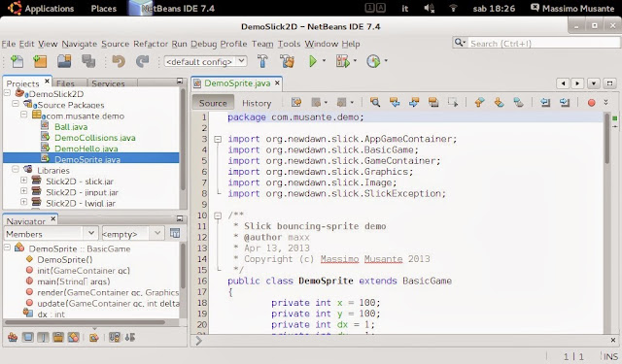The image size is (622, 364).
Task: Click the Profile Project clock icon
Action: point(373,61)
